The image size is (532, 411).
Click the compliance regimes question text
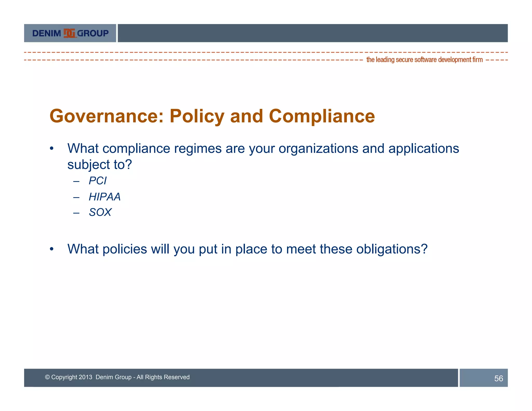tap(263, 149)
